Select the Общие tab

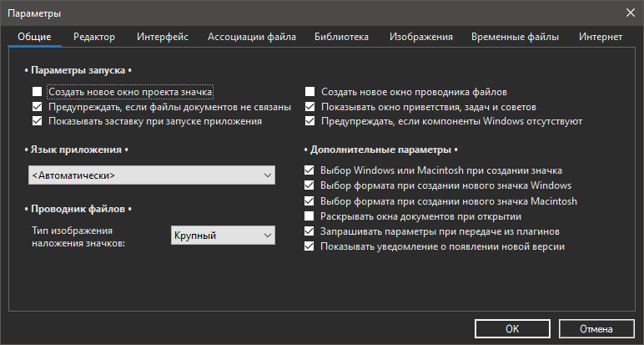(x=34, y=37)
